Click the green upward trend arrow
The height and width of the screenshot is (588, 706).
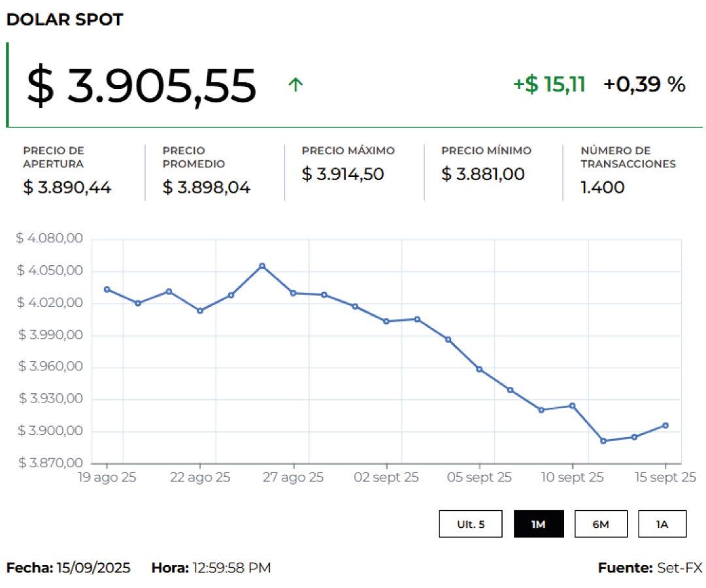[x=295, y=84]
